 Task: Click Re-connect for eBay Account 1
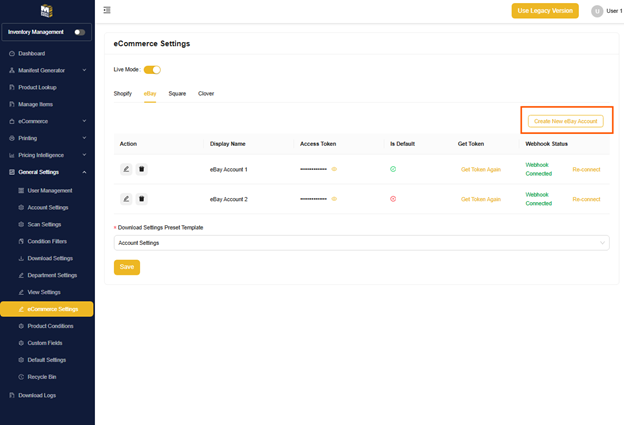click(586, 170)
